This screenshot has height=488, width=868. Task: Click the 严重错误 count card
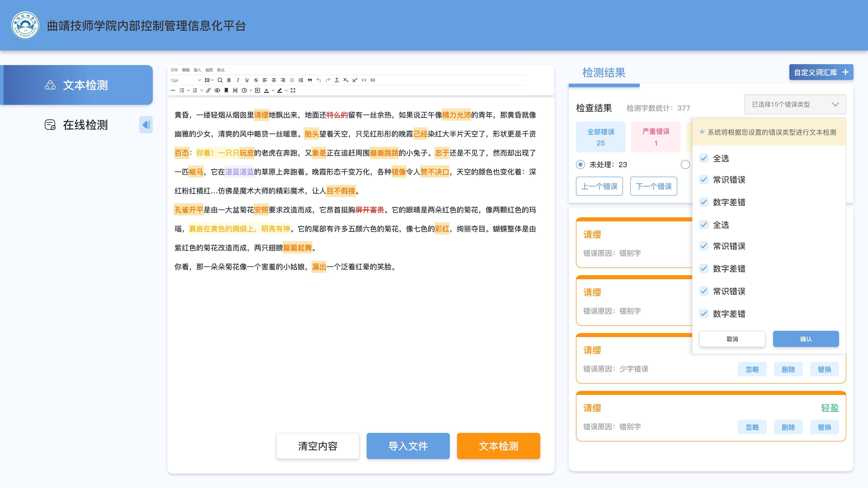tap(655, 137)
